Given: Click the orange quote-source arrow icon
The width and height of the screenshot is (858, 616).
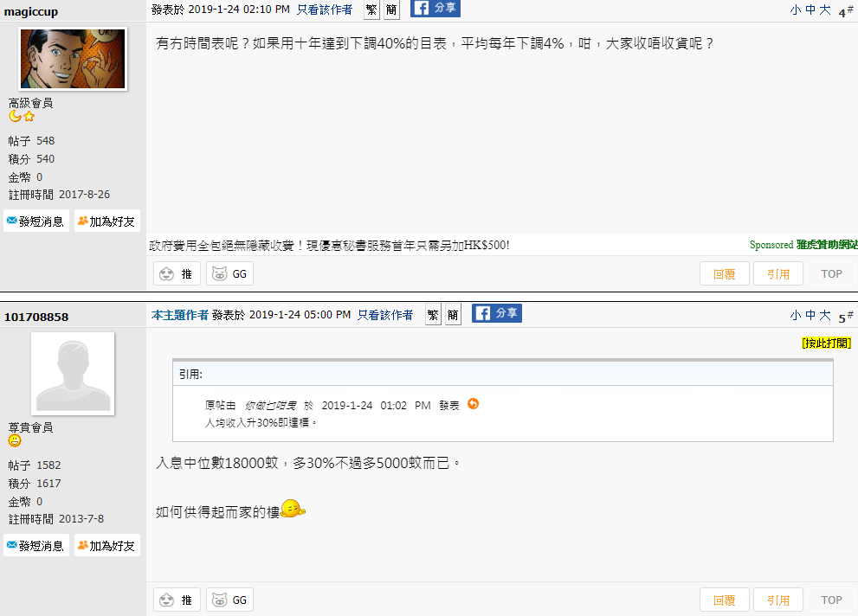Looking at the screenshot, I should tap(474, 404).
